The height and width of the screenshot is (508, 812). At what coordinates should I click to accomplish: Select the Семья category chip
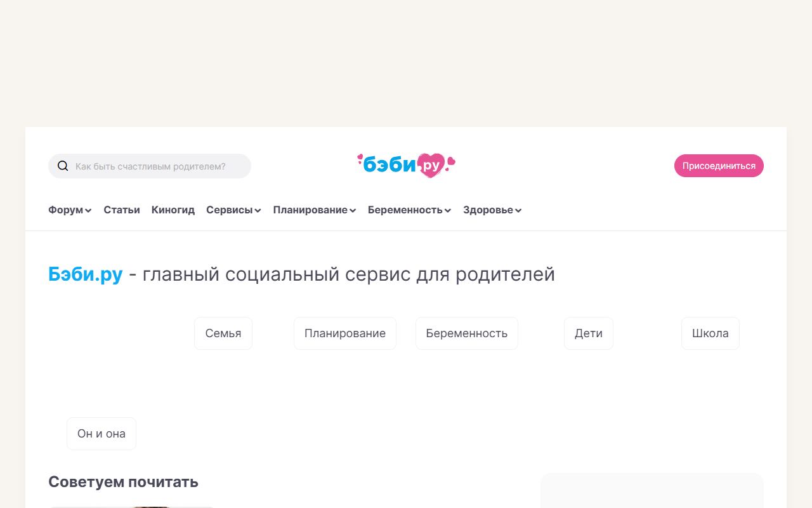point(223,333)
